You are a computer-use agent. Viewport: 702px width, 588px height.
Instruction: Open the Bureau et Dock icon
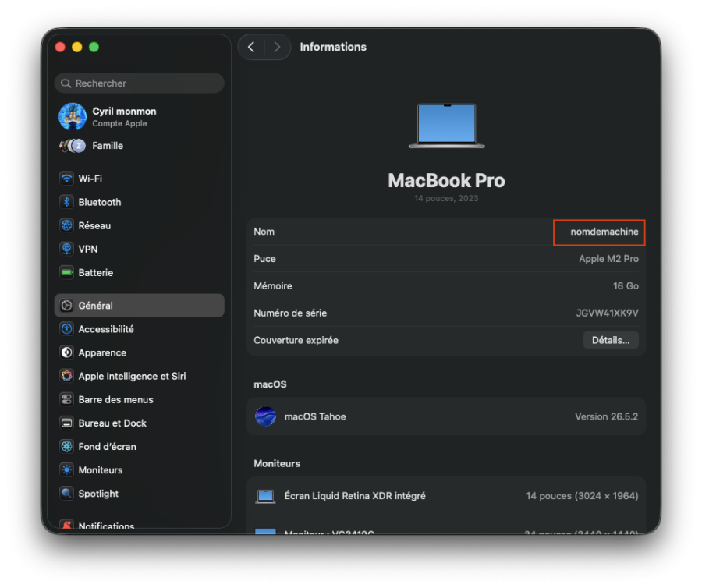(67, 423)
